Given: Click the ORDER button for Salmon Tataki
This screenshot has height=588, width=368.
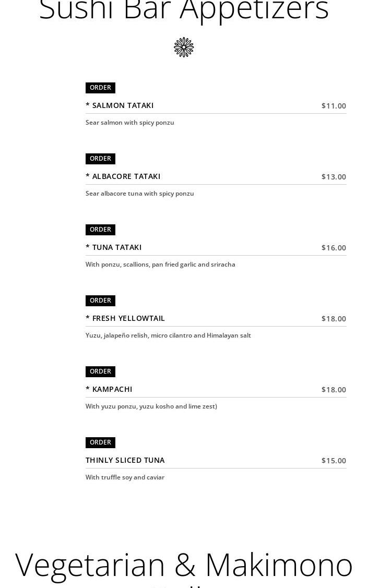Looking at the screenshot, I should pos(100,88).
